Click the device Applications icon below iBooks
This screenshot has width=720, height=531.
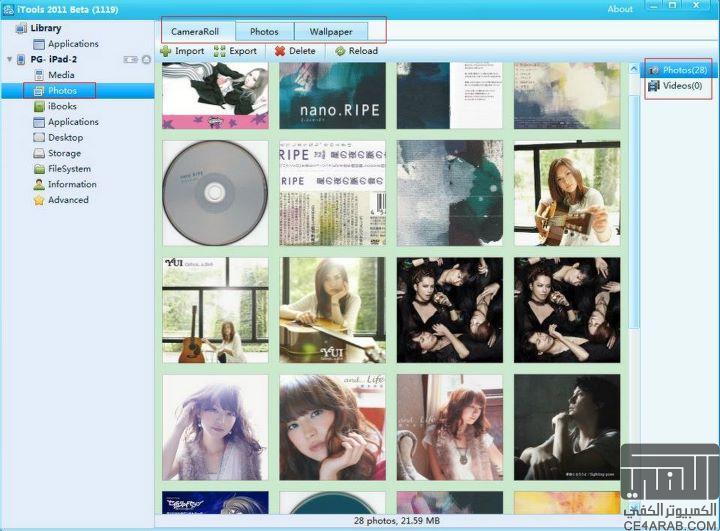pyautogui.click(x=39, y=122)
